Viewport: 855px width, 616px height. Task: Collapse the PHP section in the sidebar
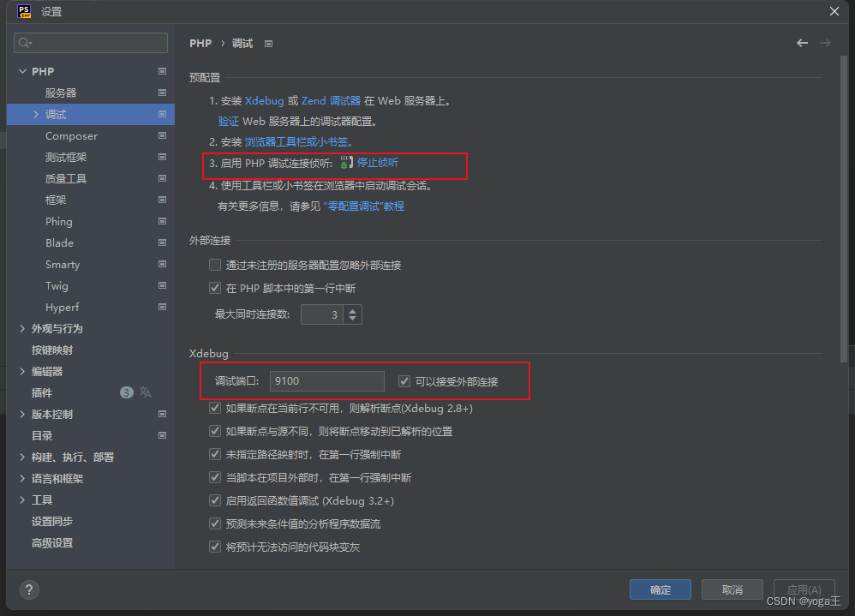[21, 71]
